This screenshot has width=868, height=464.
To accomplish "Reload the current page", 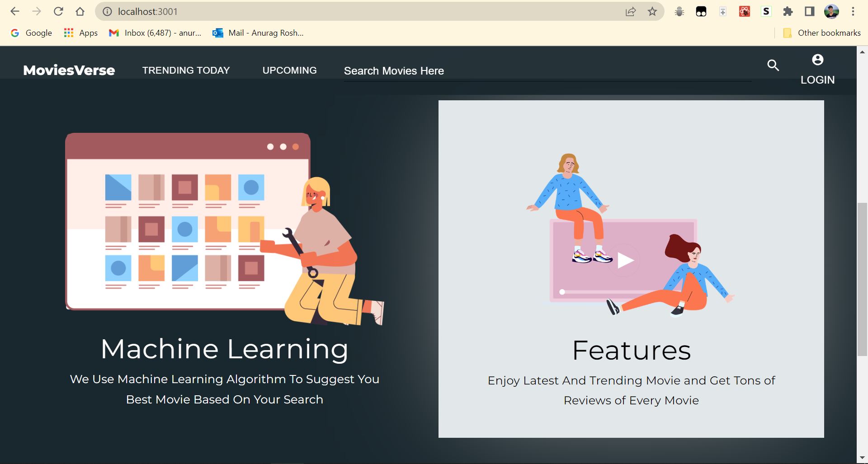I will click(x=58, y=11).
